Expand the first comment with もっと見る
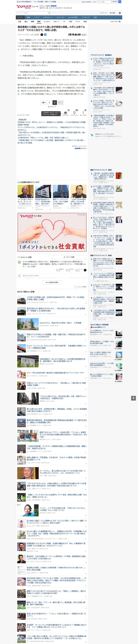This screenshot has width=138, height=644. (x=32, y=267)
